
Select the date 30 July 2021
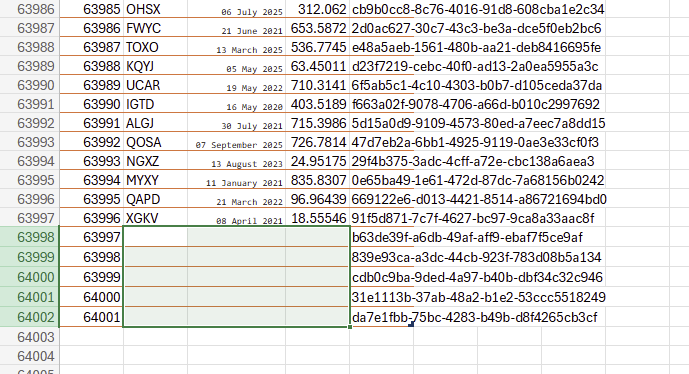236,123
